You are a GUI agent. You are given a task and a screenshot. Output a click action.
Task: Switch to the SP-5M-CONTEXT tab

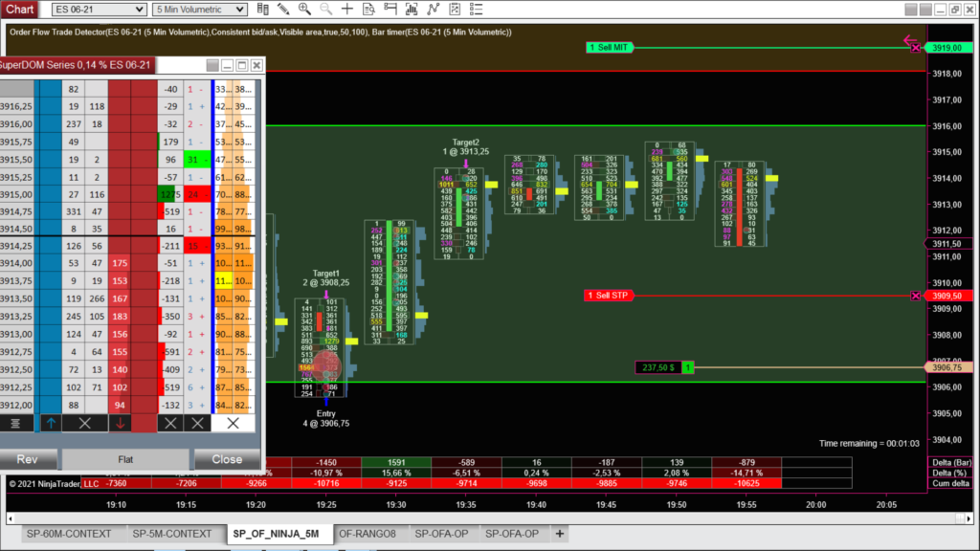pyautogui.click(x=172, y=534)
